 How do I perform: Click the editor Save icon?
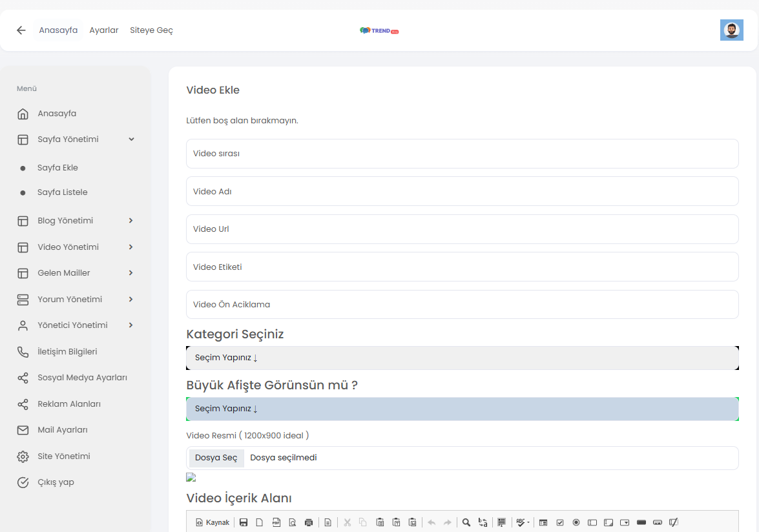[244, 522]
